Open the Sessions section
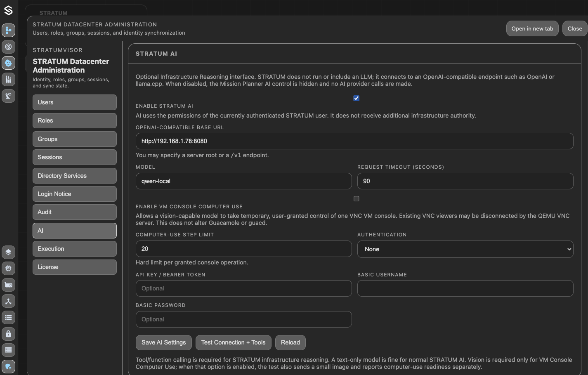The image size is (588, 375). [75, 157]
